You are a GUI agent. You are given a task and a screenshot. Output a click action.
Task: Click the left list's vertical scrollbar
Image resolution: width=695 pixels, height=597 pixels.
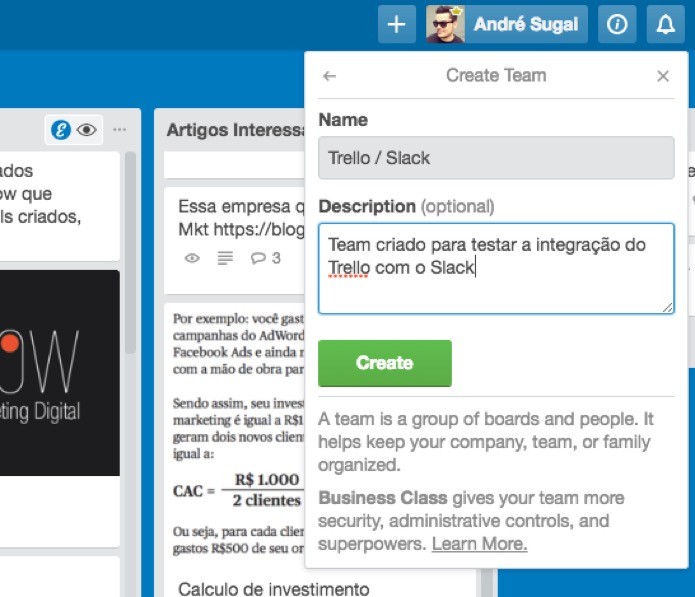click(x=130, y=253)
